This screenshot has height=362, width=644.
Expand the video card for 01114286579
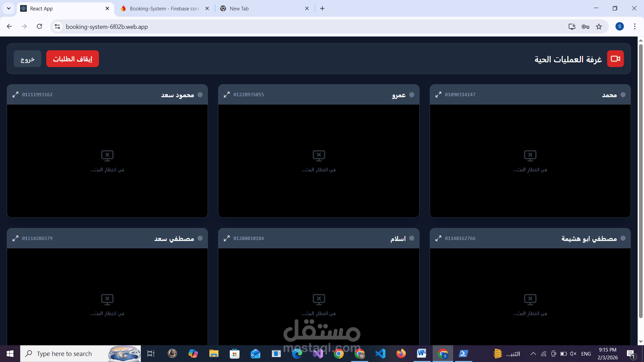tap(15, 238)
